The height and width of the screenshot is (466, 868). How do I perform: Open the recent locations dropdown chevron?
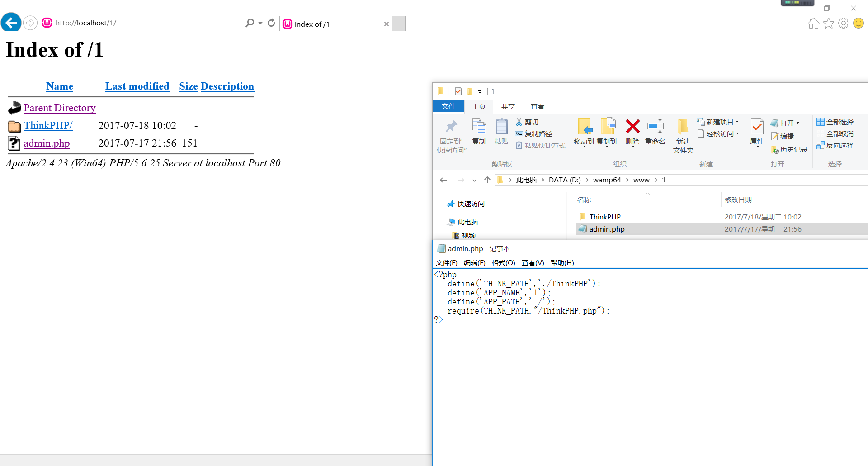click(474, 180)
